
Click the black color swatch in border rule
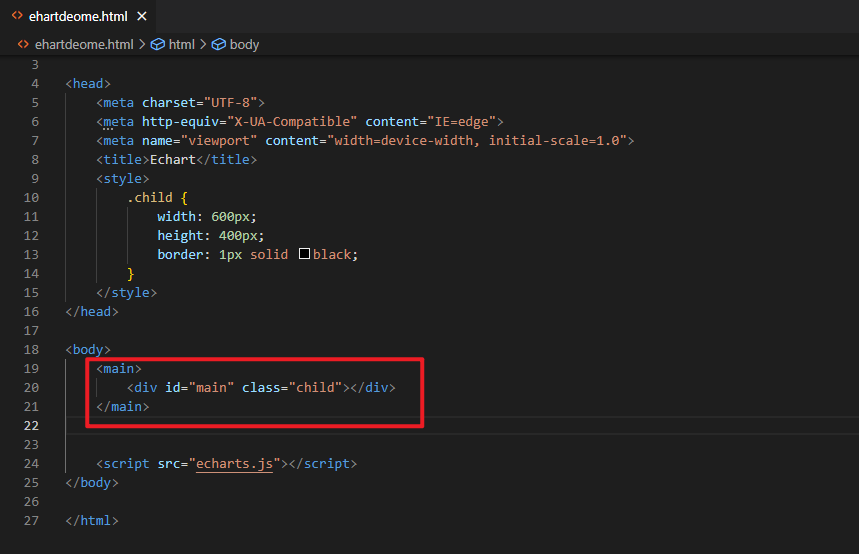[x=305, y=255]
